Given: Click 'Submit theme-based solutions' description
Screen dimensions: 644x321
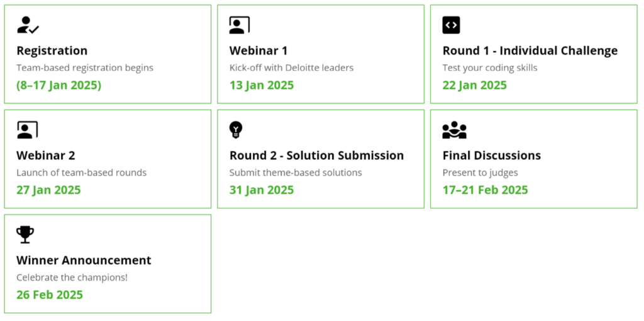Looking at the screenshot, I should [x=296, y=172].
